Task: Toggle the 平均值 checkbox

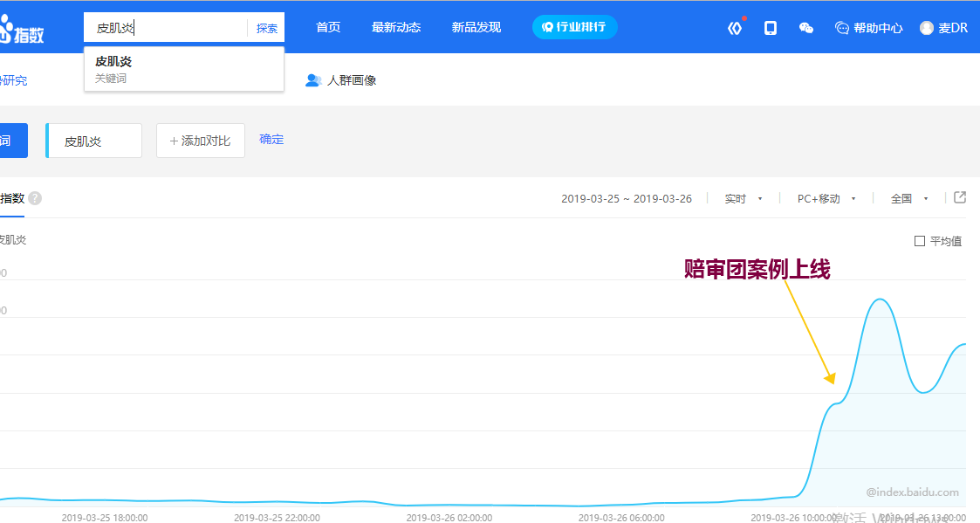Action: click(x=920, y=241)
